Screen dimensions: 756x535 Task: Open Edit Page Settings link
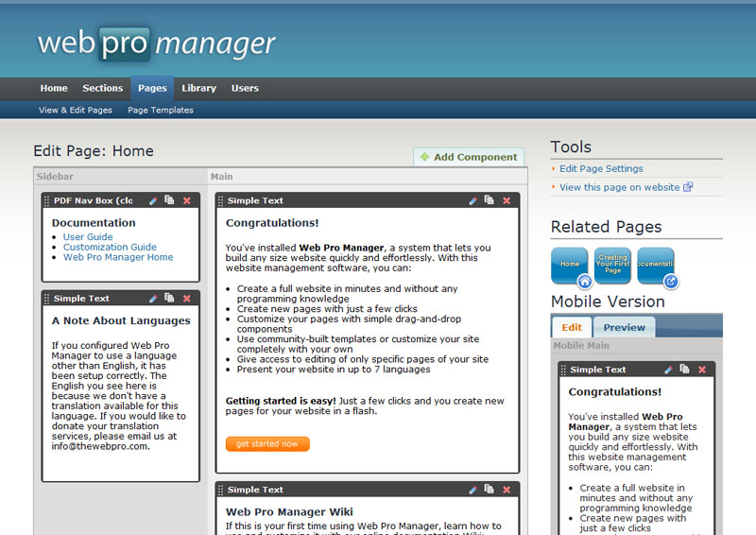(x=601, y=168)
